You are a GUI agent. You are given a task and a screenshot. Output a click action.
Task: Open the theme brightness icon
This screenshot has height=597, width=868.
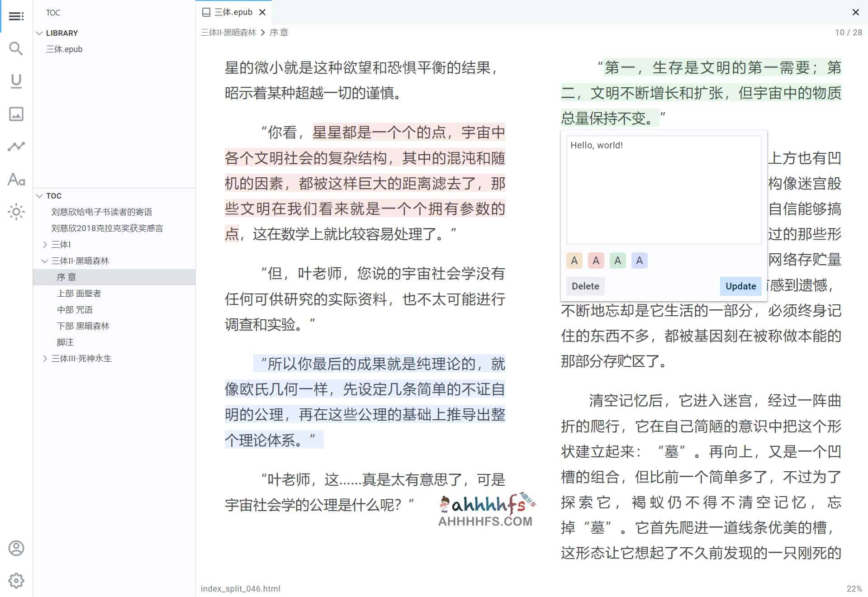click(x=16, y=212)
